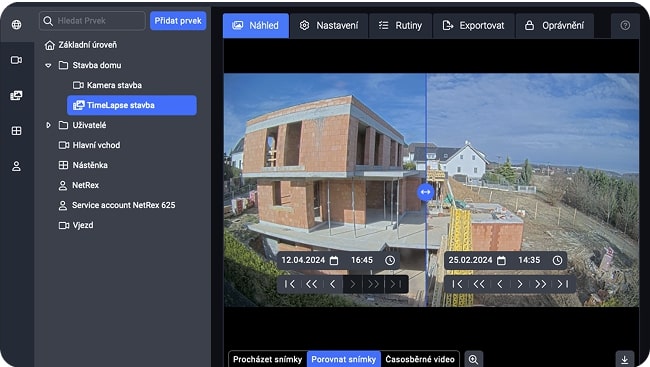The image size is (650, 367).
Task: Skip forward fast in left image controls
Action: coord(374,284)
